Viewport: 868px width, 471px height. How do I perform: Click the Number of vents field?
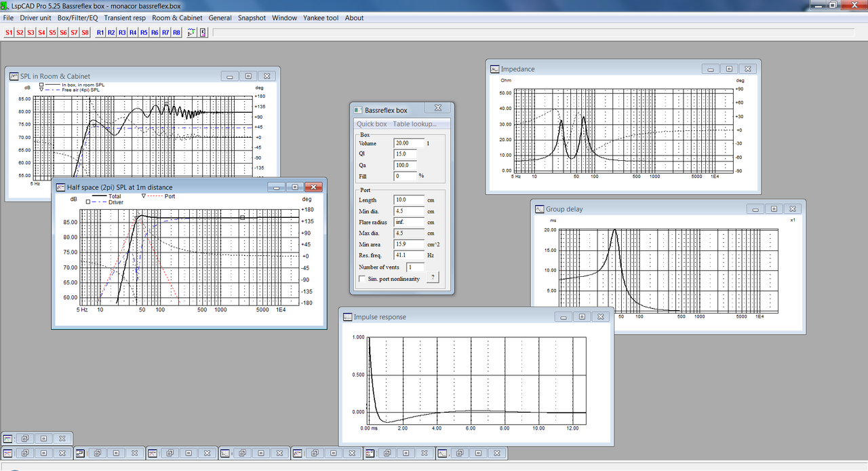click(x=416, y=267)
